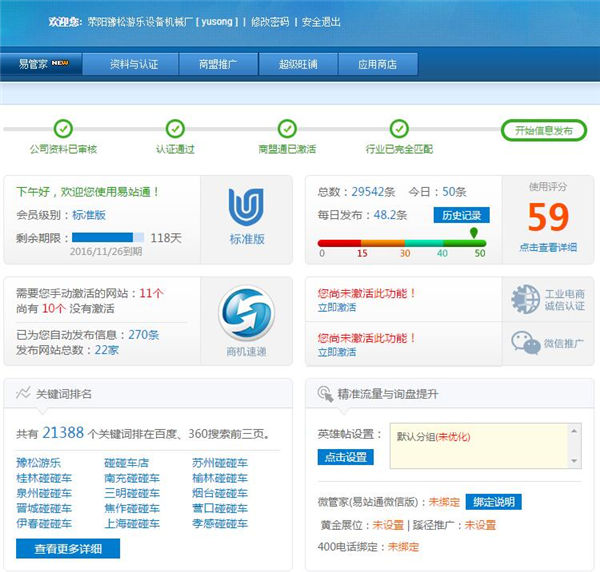Viewport: 600px width, 572px height.
Task: Click the 商盟通已激活 green checkmark
Action: [287, 128]
